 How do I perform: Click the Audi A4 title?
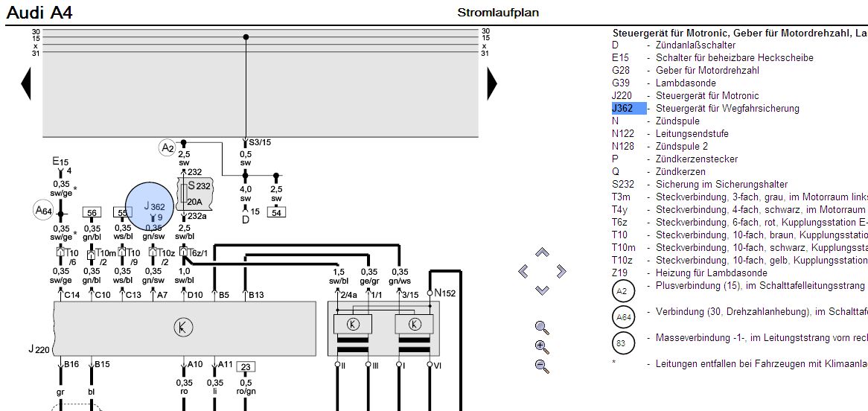39,12
